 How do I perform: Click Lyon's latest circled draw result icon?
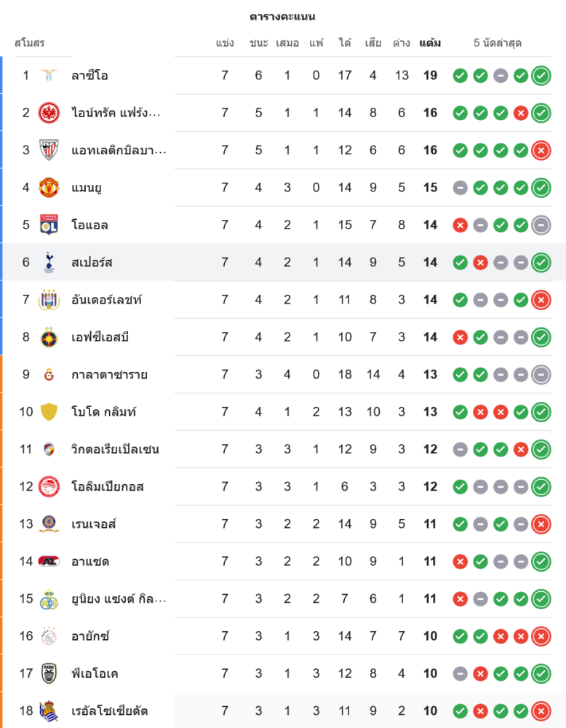[x=541, y=225]
